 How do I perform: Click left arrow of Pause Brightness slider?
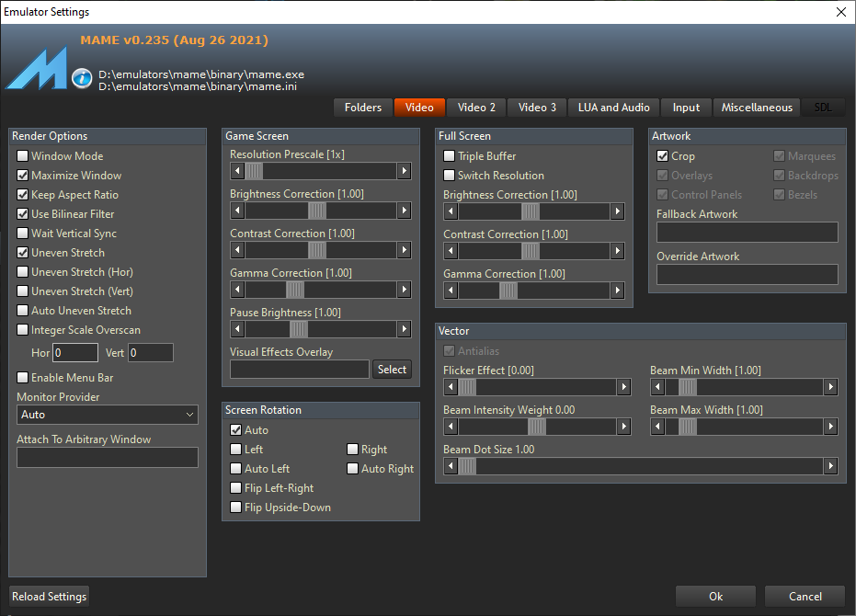(x=238, y=329)
